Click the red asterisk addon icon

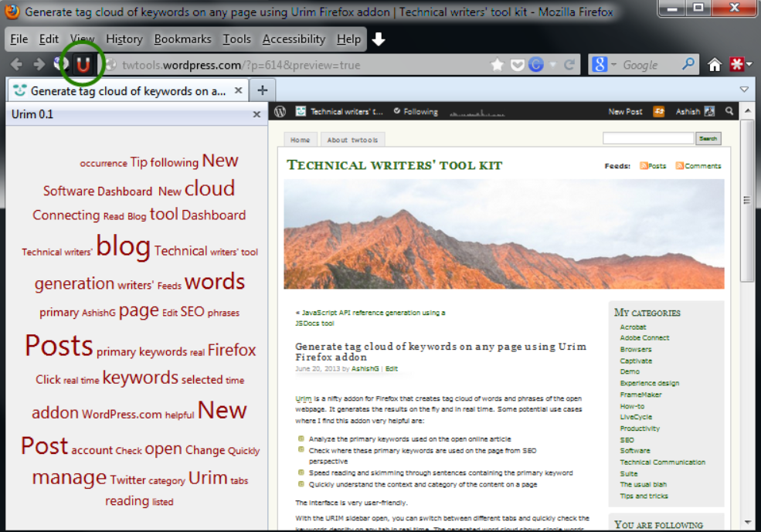pyautogui.click(x=736, y=64)
